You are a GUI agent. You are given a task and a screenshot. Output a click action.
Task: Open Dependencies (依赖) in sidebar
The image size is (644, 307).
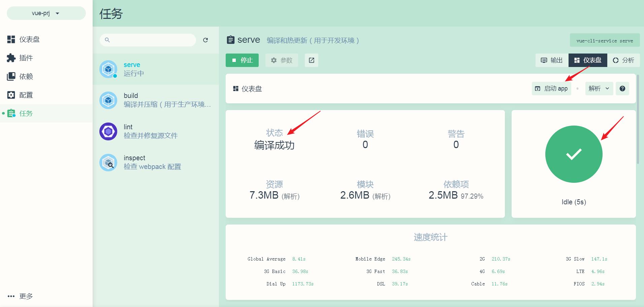tap(46, 76)
